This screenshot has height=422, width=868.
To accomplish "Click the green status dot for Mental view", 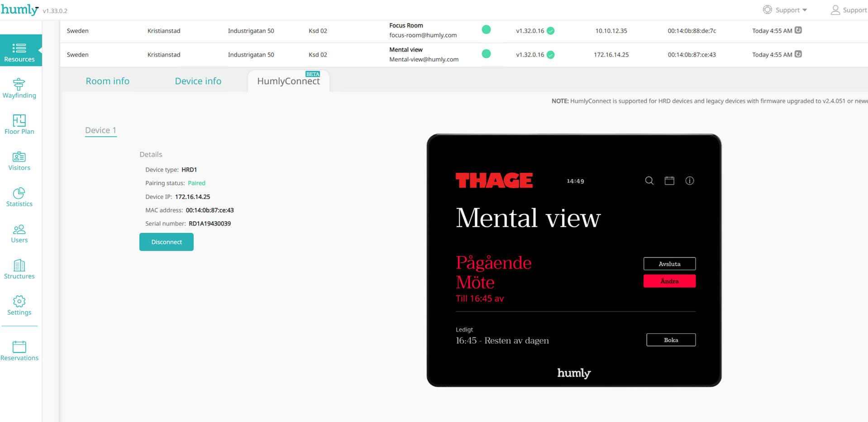I will pyautogui.click(x=486, y=54).
